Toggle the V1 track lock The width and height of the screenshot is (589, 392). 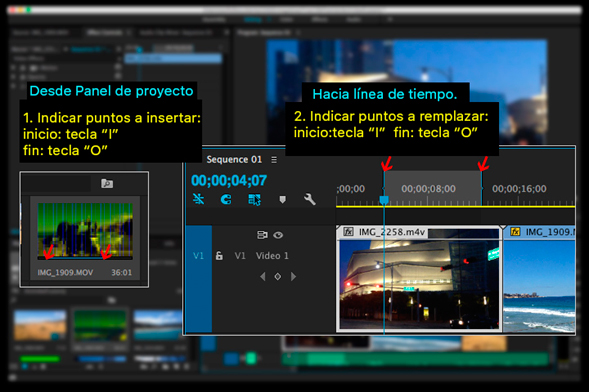219,256
